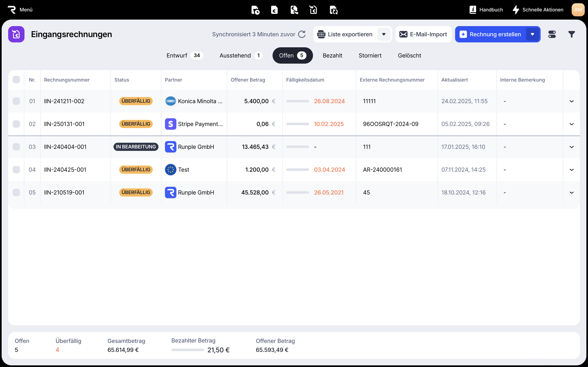
Task: Click the refresh sync icon
Action: coord(302,34)
